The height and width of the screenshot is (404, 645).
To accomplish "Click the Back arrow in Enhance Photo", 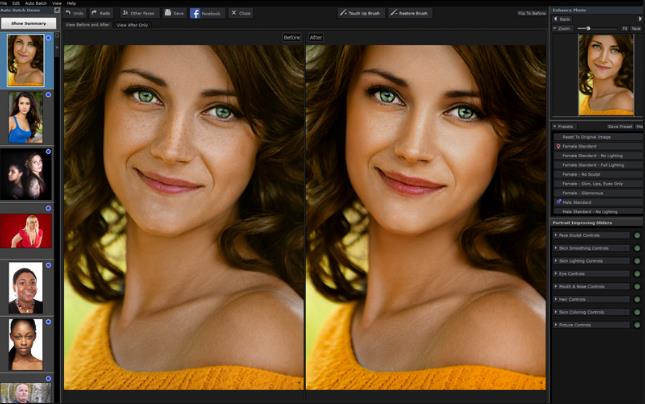I will 556,19.
